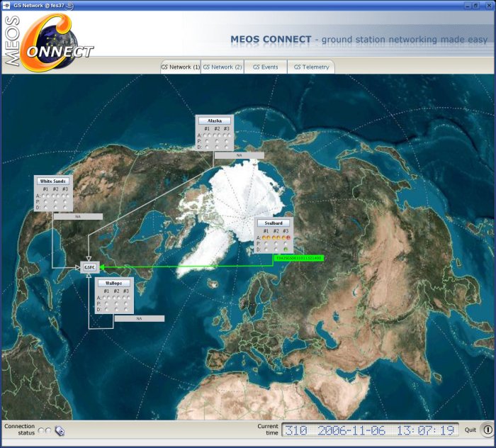This screenshot has width=496, height=448.
Task: Click second connection status indicator light
Action: (49, 430)
